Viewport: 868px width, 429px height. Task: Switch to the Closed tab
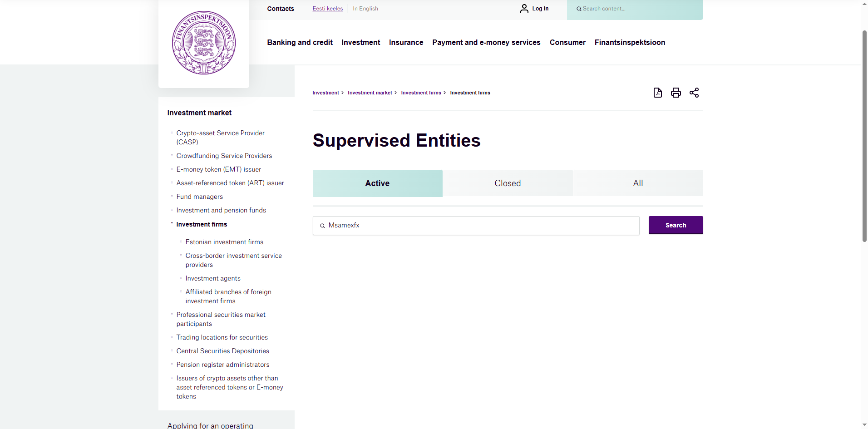coord(508,183)
